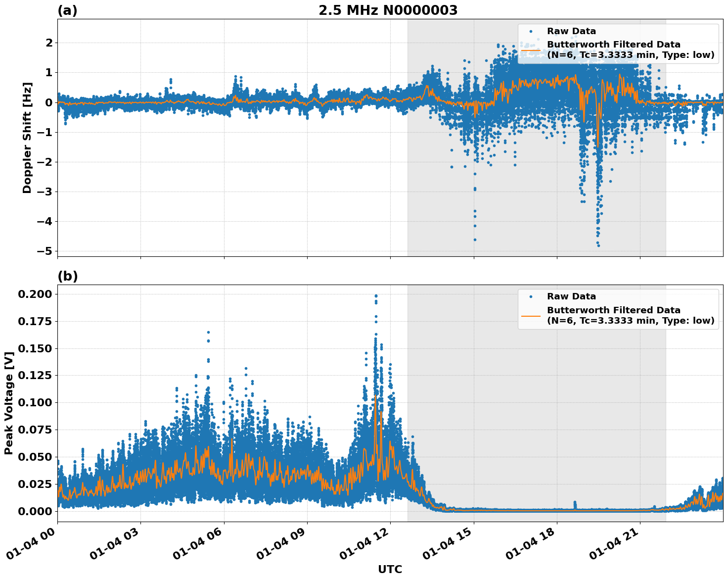Image resolution: width=728 pixels, height=580 pixels.
Task: Click the subplot label (a)
Action: click(x=67, y=9)
